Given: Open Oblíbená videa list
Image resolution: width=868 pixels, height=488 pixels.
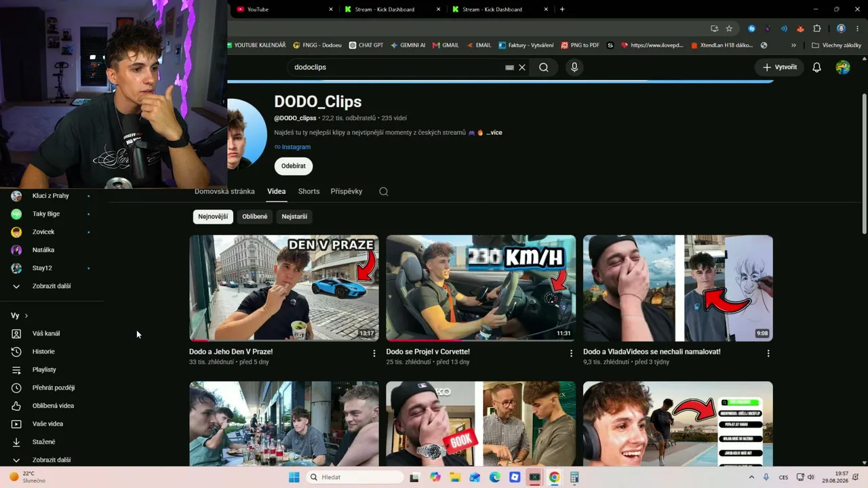Looking at the screenshot, I should (x=53, y=406).
